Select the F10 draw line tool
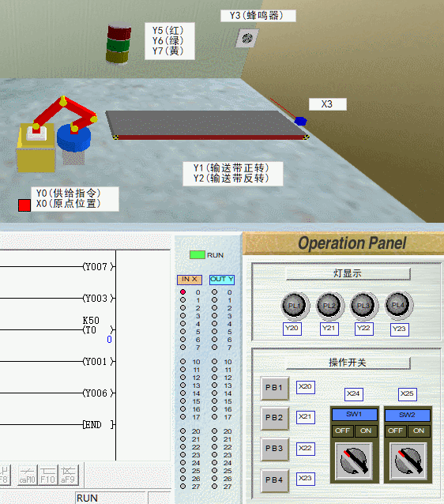Image resolution: width=444 pixels, height=504 pixels. 47,475
